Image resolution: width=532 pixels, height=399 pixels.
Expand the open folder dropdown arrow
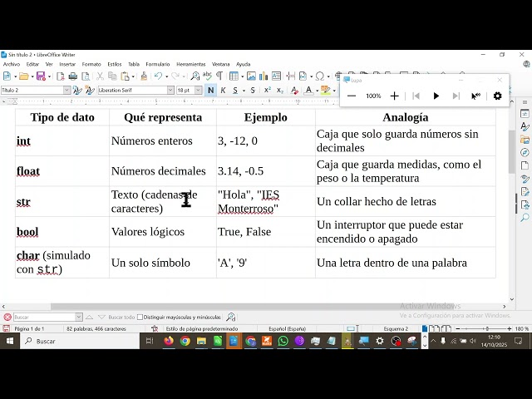pos(32,76)
